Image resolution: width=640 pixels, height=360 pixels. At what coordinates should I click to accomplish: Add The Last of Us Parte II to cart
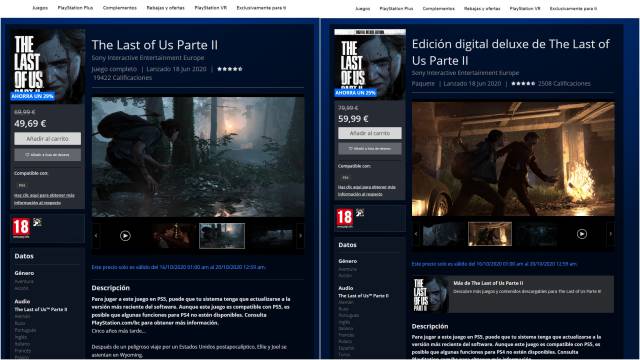[47, 139]
